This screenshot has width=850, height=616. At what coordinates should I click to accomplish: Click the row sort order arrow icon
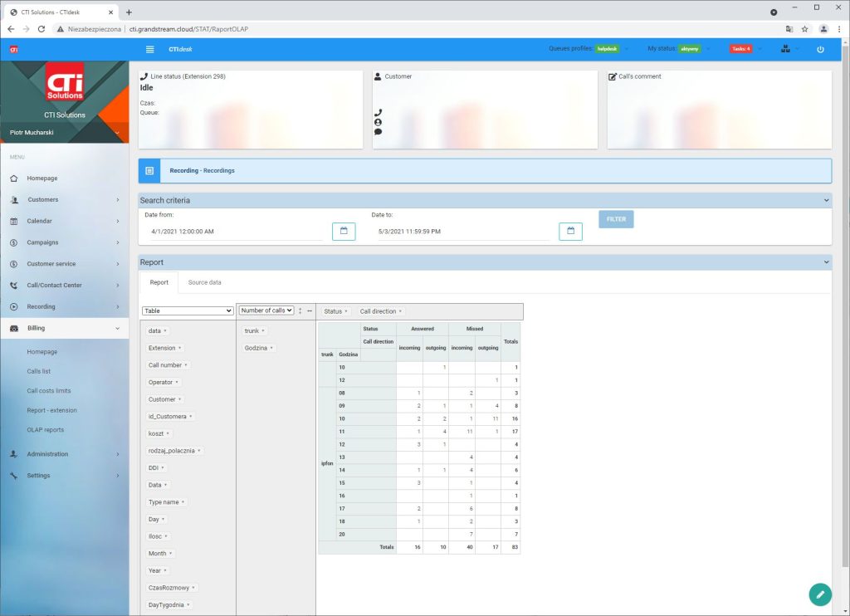300,310
